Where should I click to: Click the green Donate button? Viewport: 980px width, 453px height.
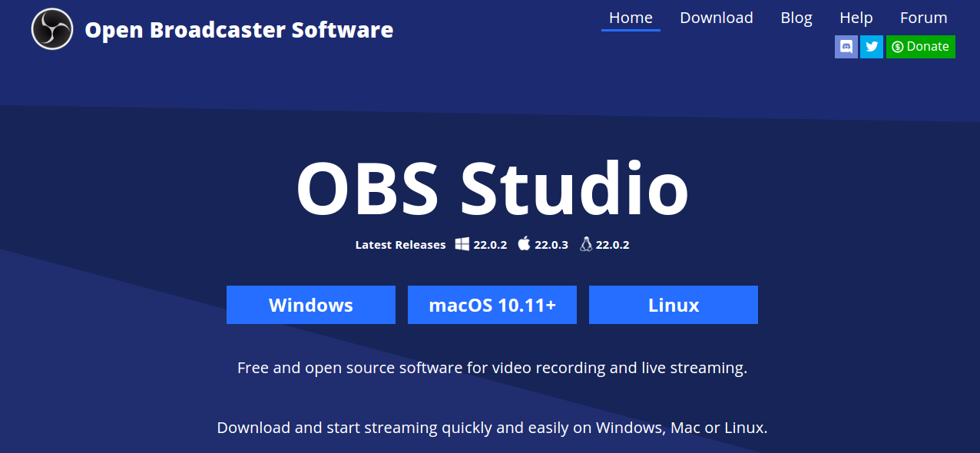(921, 47)
